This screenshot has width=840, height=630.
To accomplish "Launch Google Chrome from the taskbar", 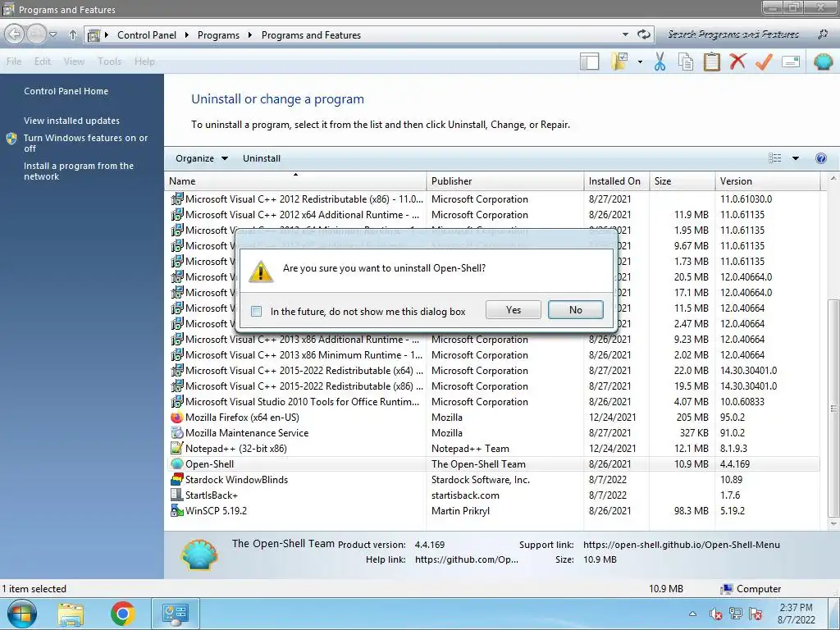I will 123,614.
